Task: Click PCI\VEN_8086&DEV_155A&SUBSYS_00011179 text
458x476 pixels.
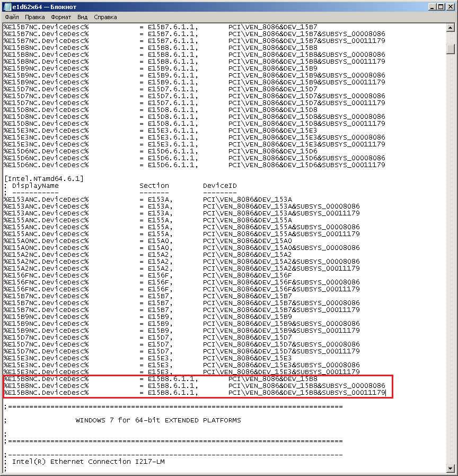Action: click(x=281, y=233)
